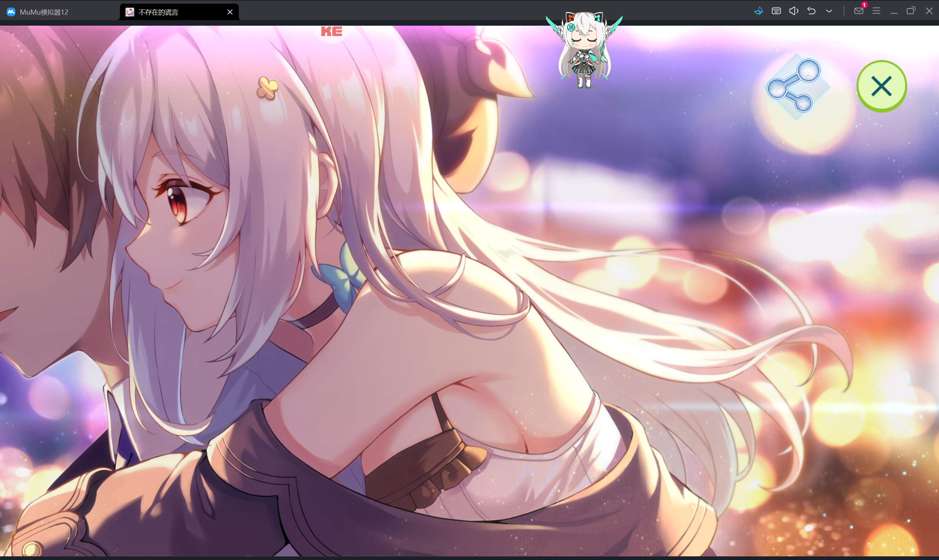
Task: Click the red KE badge at top
Action: pos(331,32)
